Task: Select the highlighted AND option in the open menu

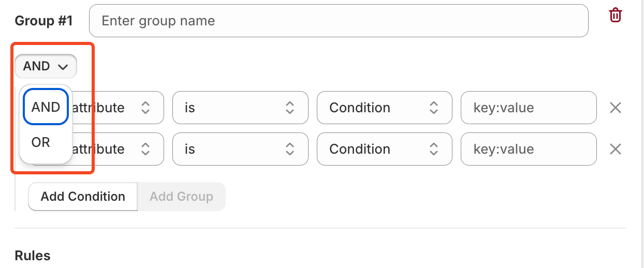Action: [x=46, y=107]
